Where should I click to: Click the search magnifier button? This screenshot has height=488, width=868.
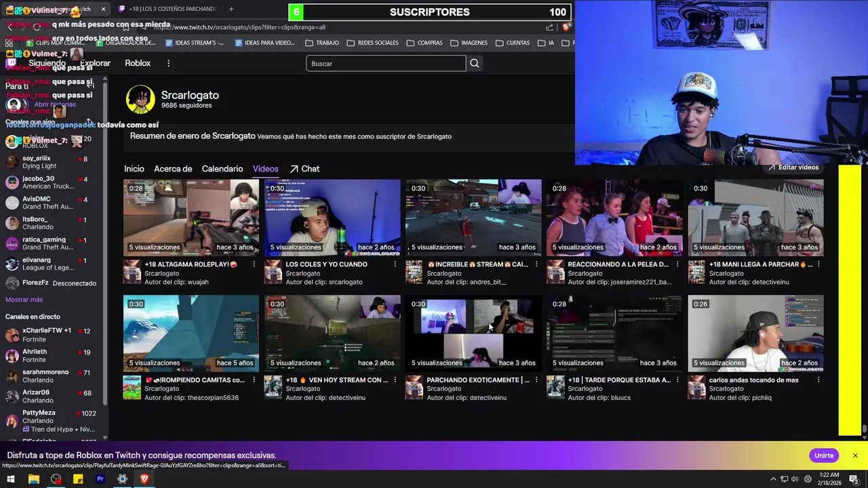pyautogui.click(x=475, y=63)
